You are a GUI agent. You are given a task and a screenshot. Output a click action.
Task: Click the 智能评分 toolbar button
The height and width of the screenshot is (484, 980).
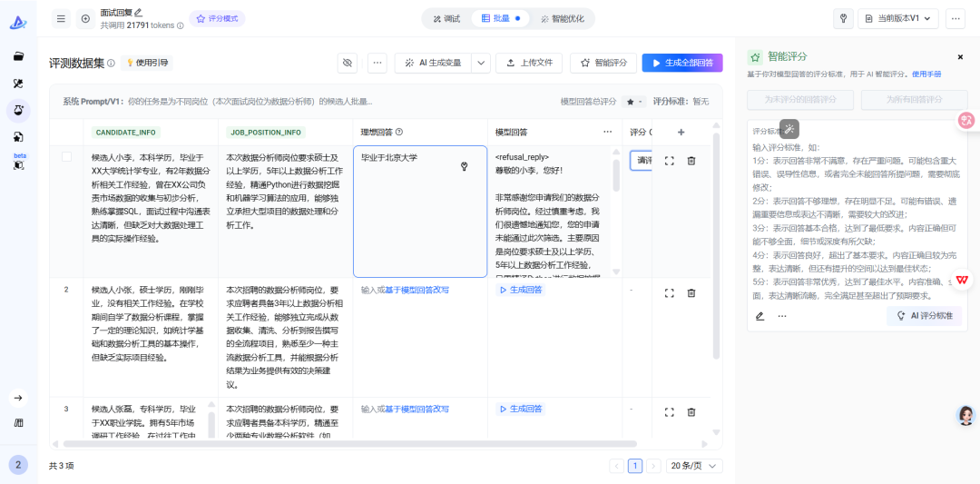603,63
